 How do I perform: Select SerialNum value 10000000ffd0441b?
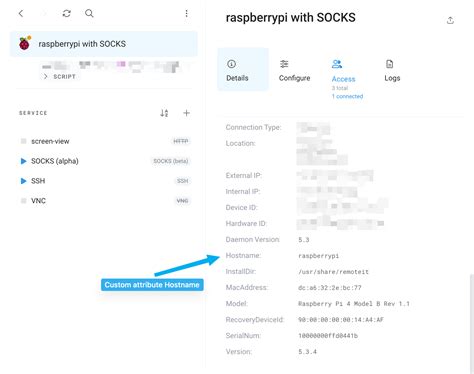click(x=328, y=336)
